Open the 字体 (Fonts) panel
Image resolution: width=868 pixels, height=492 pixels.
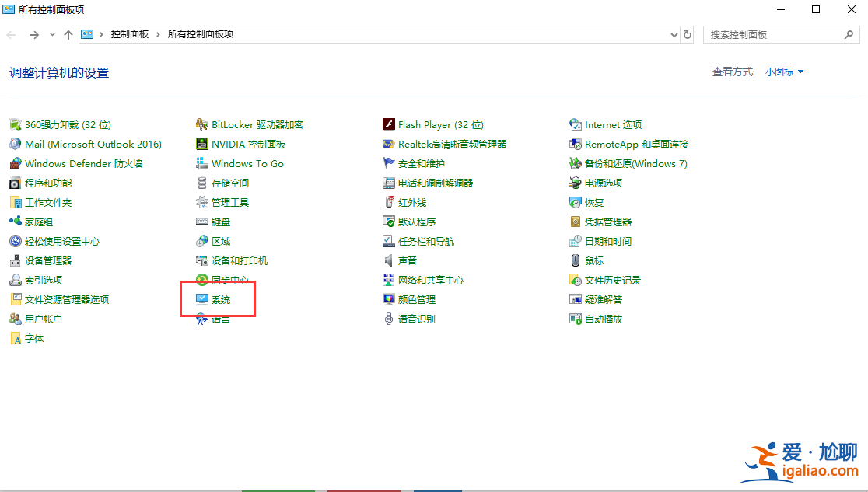coord(34,338)
